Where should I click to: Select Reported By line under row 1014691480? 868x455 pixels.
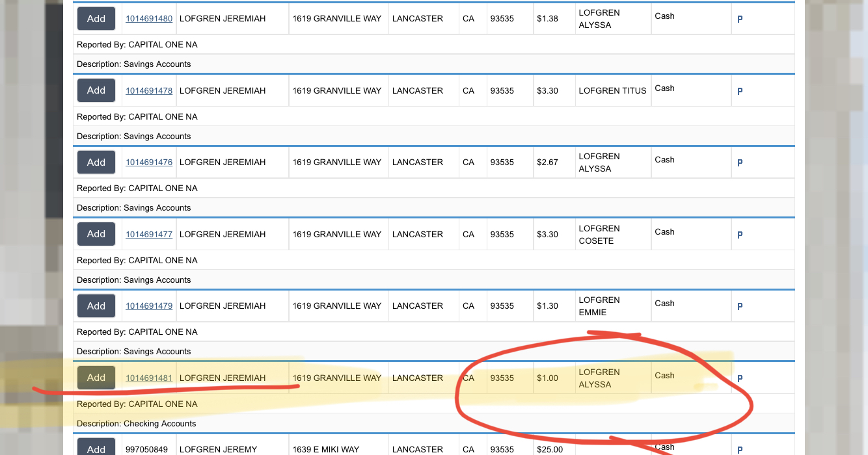[137, 45]
